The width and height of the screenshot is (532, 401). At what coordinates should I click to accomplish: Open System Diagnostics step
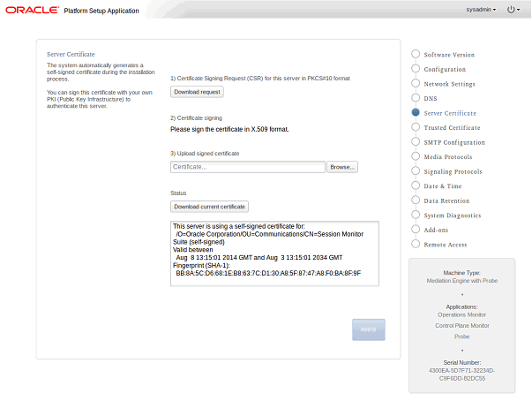[453, 216]
